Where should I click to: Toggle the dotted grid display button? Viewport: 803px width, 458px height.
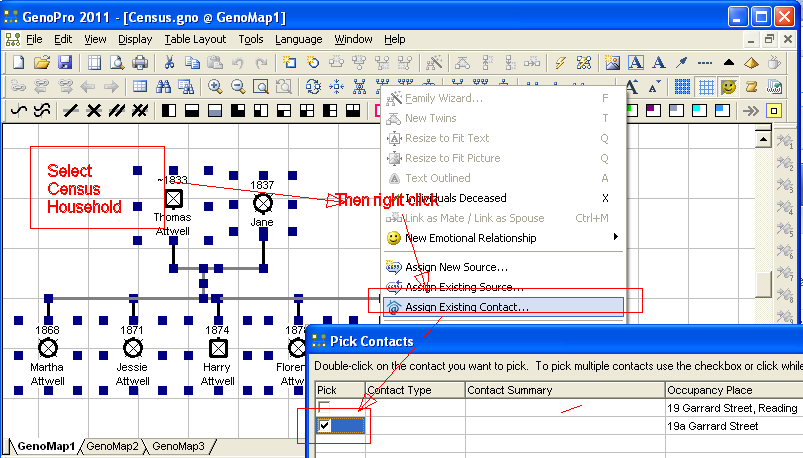pyautogui.click(x=682, y=86)
